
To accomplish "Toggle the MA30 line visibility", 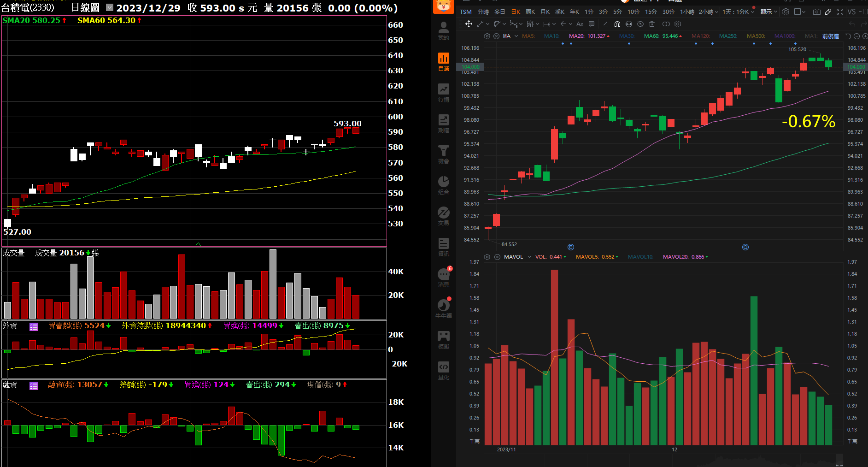I will tap(627, 36).
